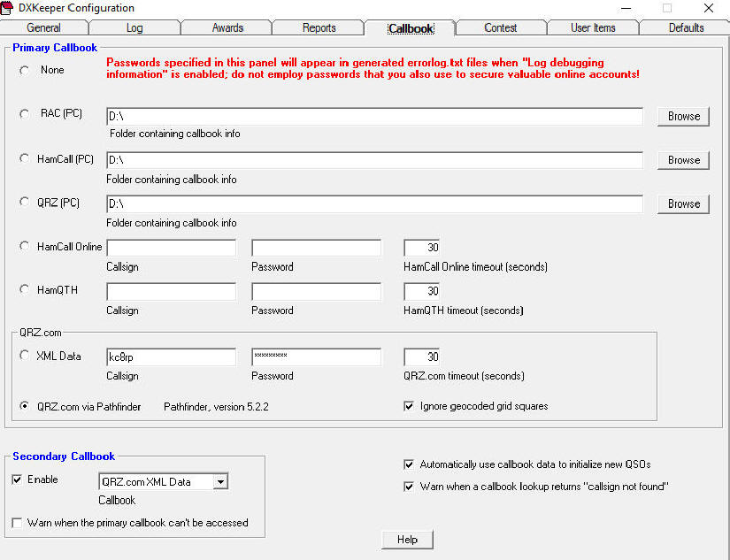Focus the HamQTH Callsign field

pos(172,291)
